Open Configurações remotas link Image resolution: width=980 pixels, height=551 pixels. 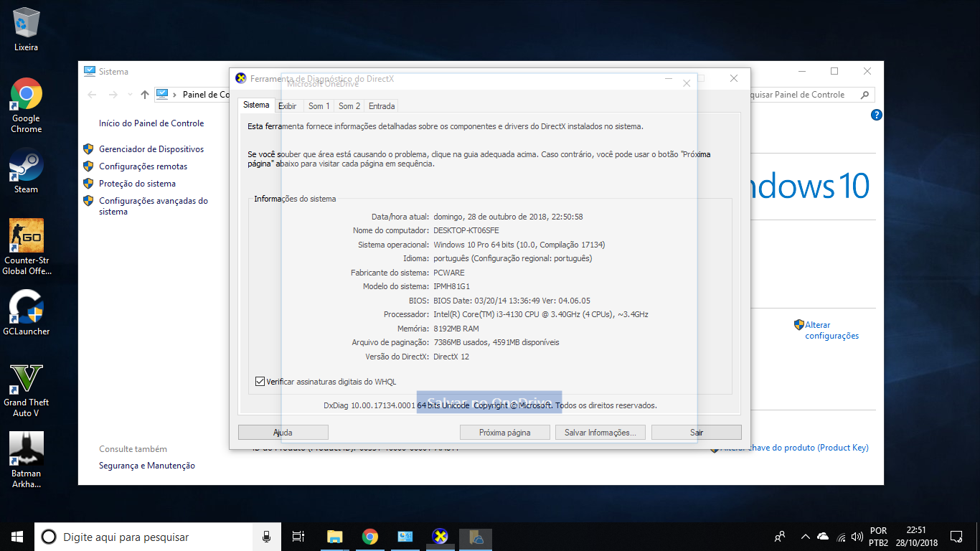pos(143,166)
